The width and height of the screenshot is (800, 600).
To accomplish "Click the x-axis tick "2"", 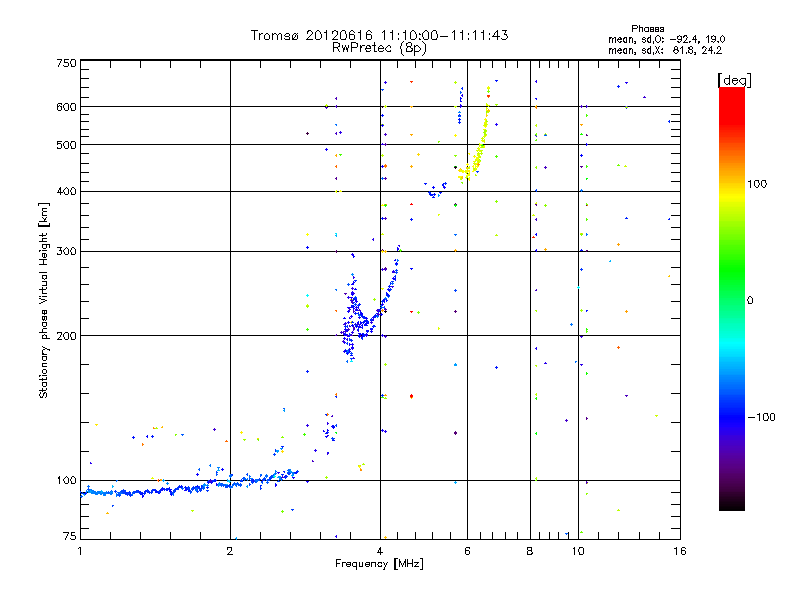I will point(230,551).
